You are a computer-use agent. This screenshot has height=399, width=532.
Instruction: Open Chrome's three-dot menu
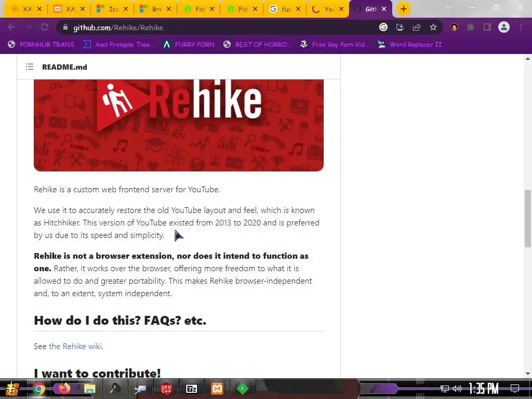[521, 28]
